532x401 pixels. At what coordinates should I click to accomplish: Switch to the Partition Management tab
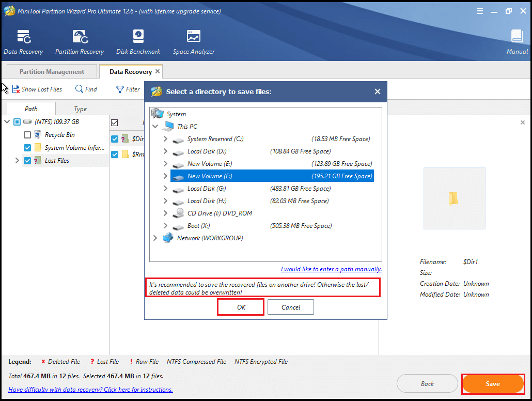click(51, 71)
